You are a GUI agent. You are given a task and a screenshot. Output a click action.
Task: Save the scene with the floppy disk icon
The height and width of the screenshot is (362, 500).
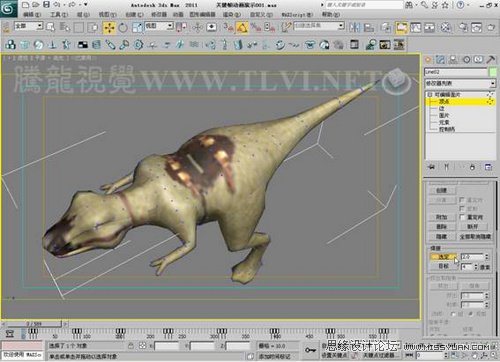click(x=46, y=5)
